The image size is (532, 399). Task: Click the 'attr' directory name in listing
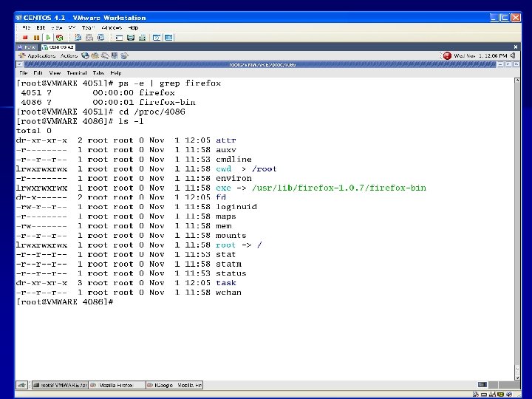(x=225, y=140)
